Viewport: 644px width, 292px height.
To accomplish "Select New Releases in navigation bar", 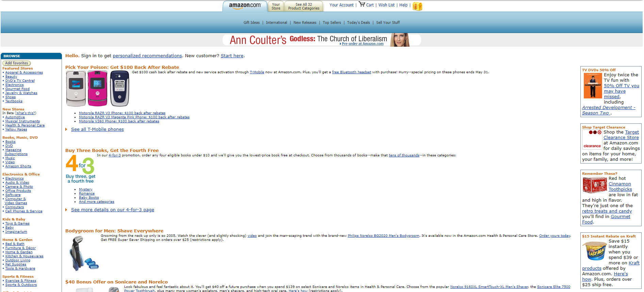I will [x=305, y=22].
